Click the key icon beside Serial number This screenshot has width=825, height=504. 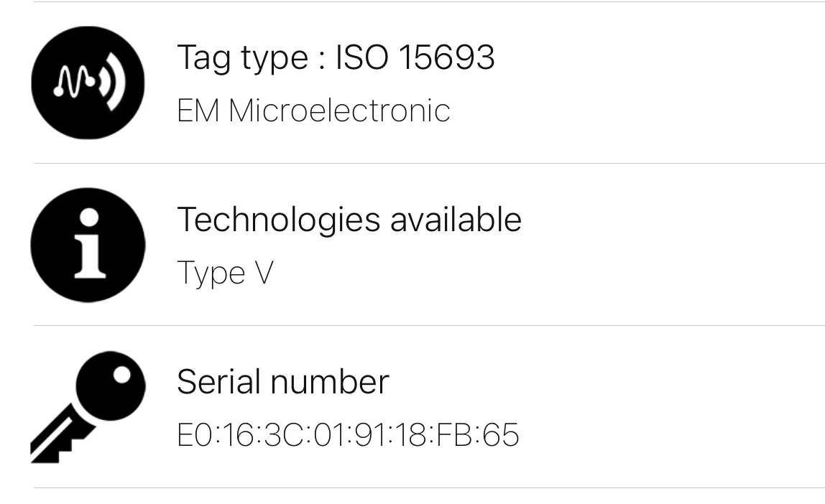coord(88,407)
